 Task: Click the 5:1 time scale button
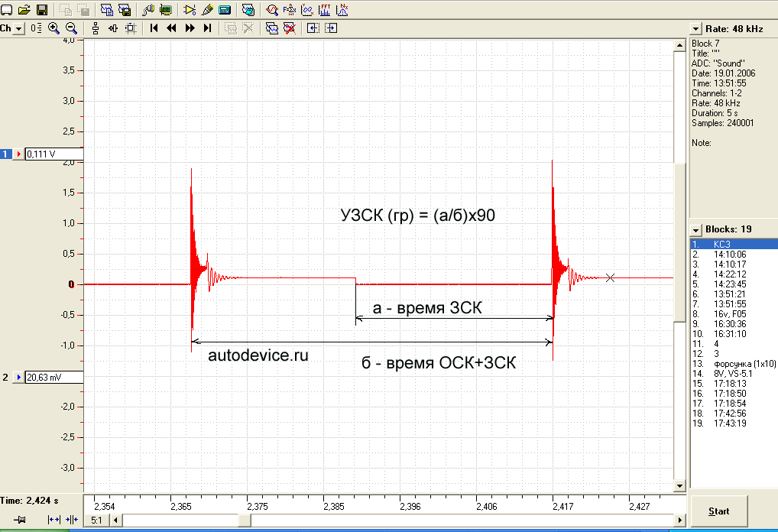tap(97, 520)
